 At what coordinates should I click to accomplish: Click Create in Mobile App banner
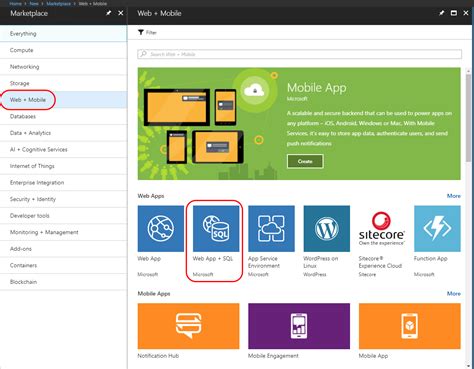coord(305,161)
